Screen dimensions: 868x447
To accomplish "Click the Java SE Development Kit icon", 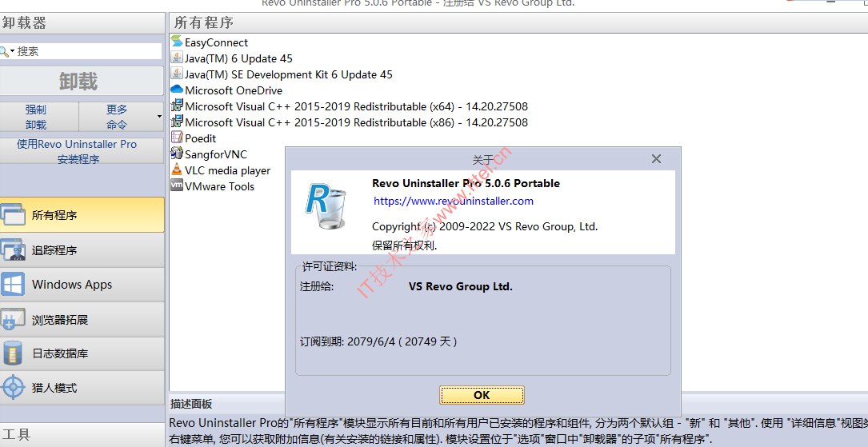I will [177, 74].
